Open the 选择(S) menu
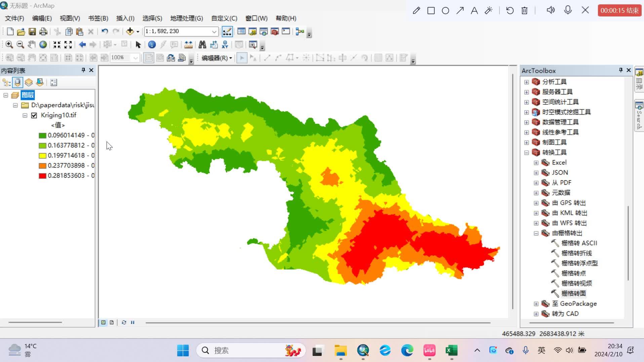The image size is (644, 362). [152, 18]
